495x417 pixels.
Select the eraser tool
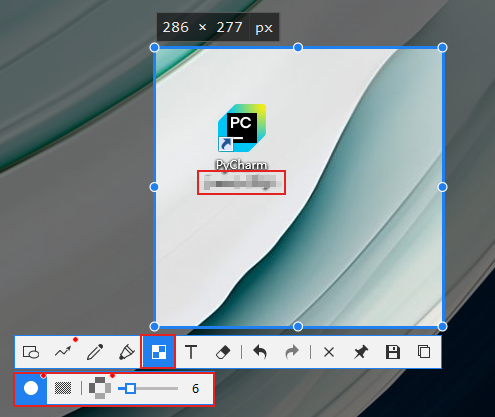pos(223,352)
